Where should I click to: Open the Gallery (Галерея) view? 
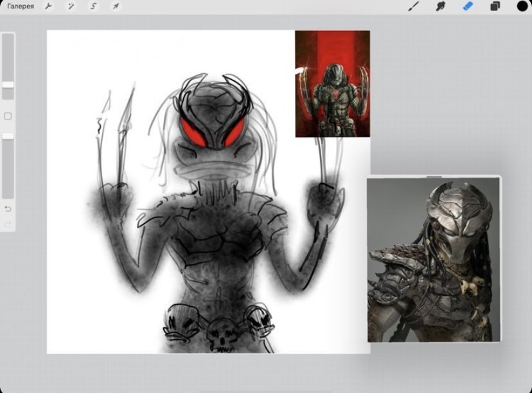tap(21, 6)
